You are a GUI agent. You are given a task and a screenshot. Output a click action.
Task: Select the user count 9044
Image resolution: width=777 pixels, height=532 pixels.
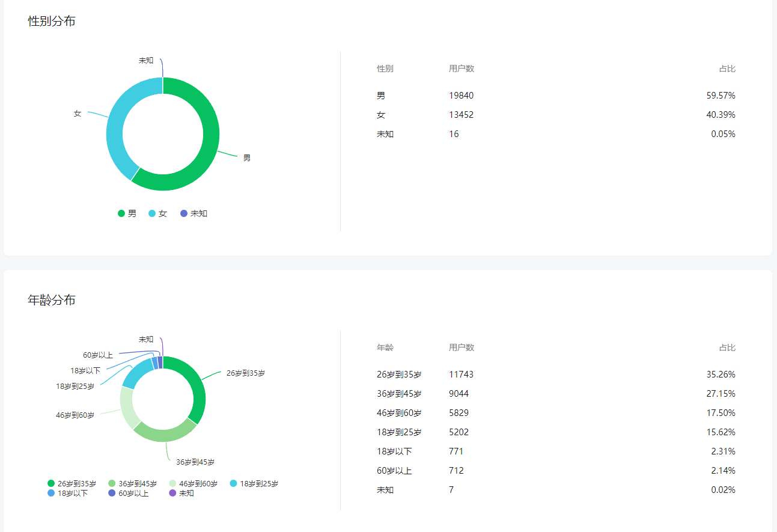point(459,394)
